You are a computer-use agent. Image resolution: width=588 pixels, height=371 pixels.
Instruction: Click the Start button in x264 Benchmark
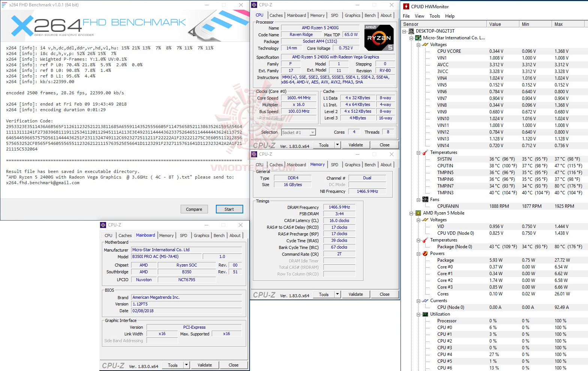pos(229,209)
